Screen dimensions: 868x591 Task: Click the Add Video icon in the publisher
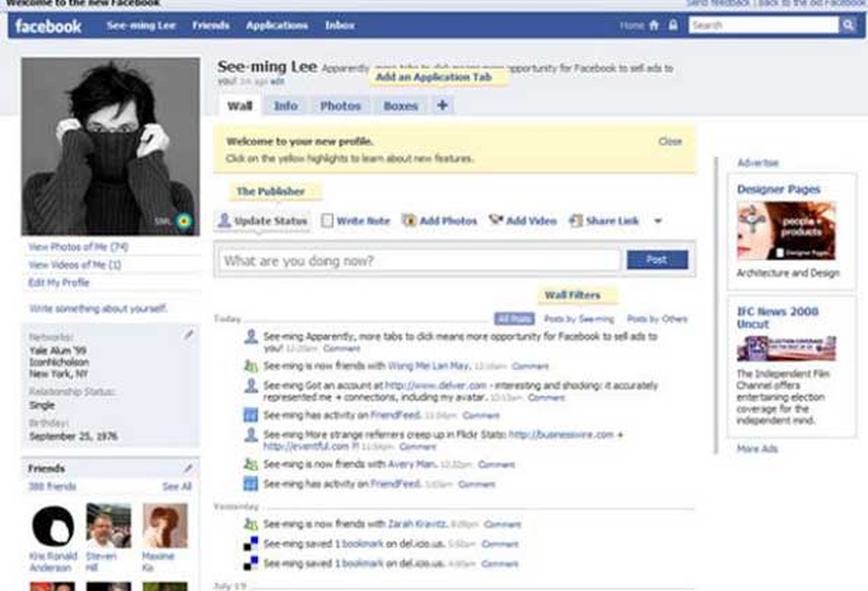click(494, 221)
